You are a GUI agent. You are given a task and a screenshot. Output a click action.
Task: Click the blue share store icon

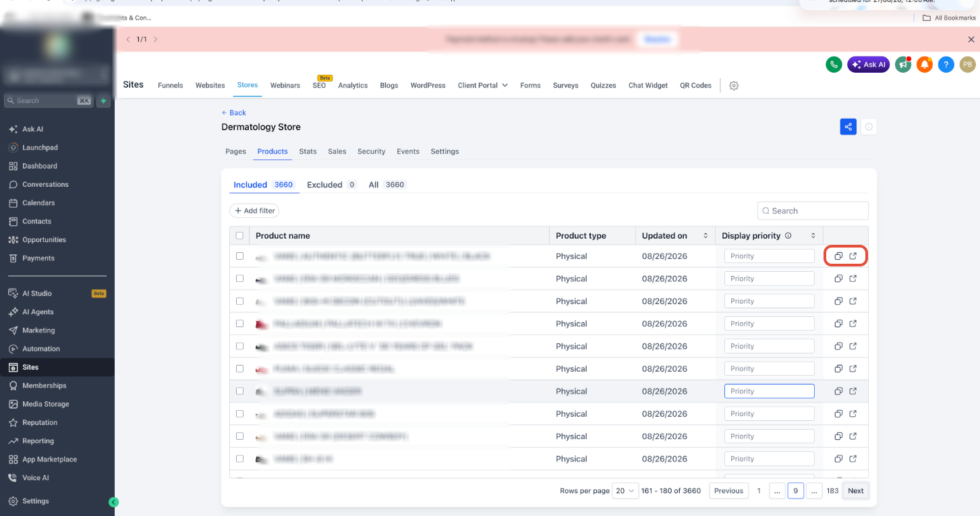click(x=848, y=126)
